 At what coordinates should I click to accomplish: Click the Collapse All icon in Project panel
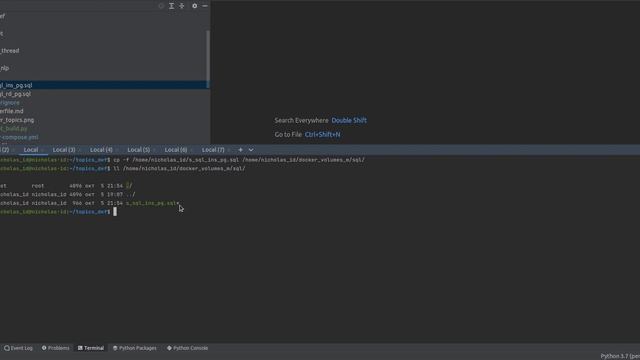click(x=182, y=6)
